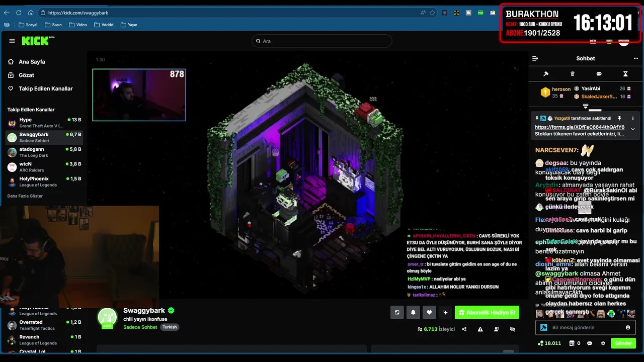Collapse leaderboard with stacked-lines arrow handle
This screenshot has width=644, height=362.
pos(586,106)
